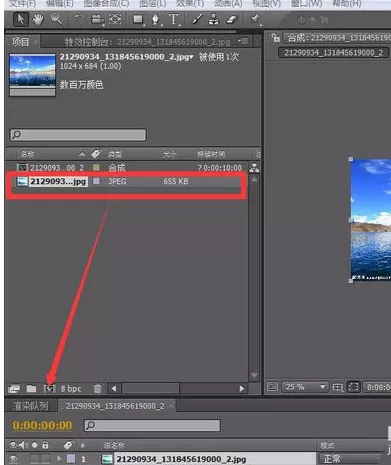Toggle mask visibility in composition viewer
The width and height of the screenshot is (391, 465).
click(353, 387)
